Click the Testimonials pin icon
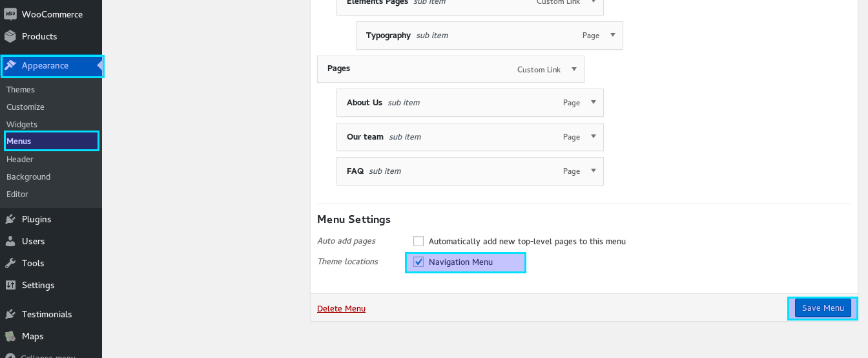 point(10,314)
